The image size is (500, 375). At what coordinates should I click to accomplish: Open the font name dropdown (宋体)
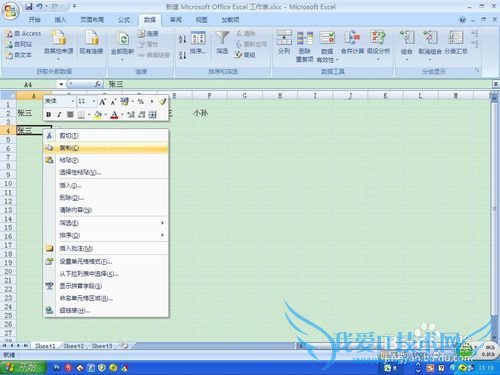click(x=73, y=101)
